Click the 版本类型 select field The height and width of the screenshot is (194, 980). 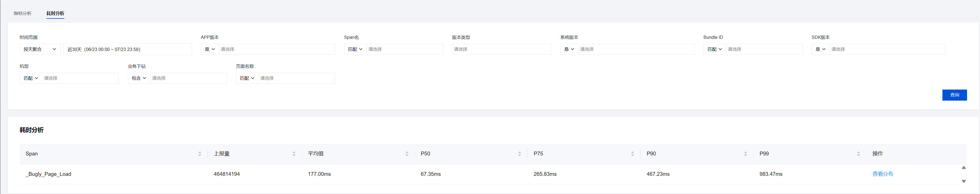coord(501,49)
